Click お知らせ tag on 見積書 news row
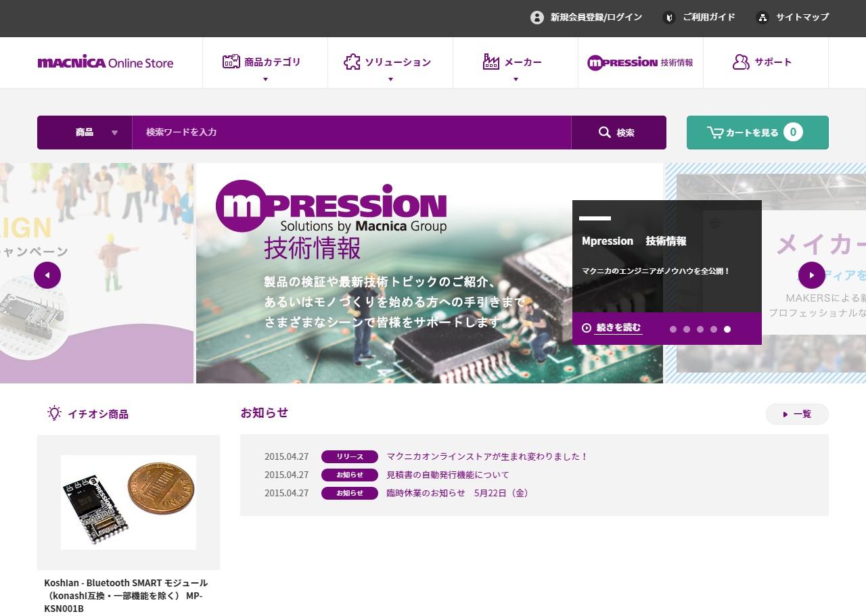 click(350, 475)
